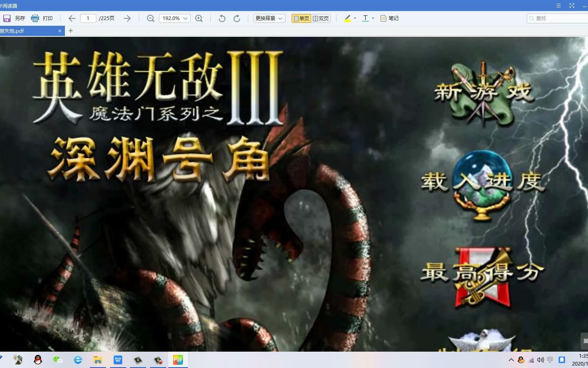Viewport: 588px width, 368px height.
Task: Open WeChat icon in taskbar
Action: (x=58, y=360)
